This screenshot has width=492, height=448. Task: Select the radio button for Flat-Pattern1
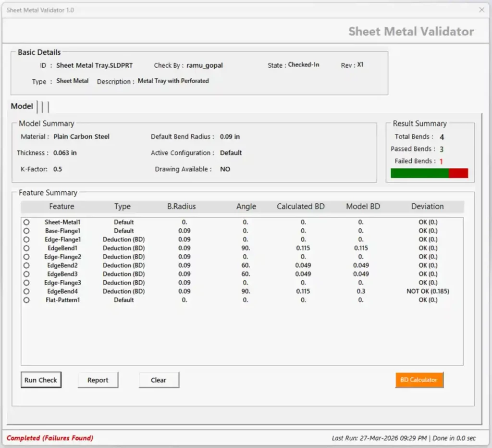click(x=26, y=300)
